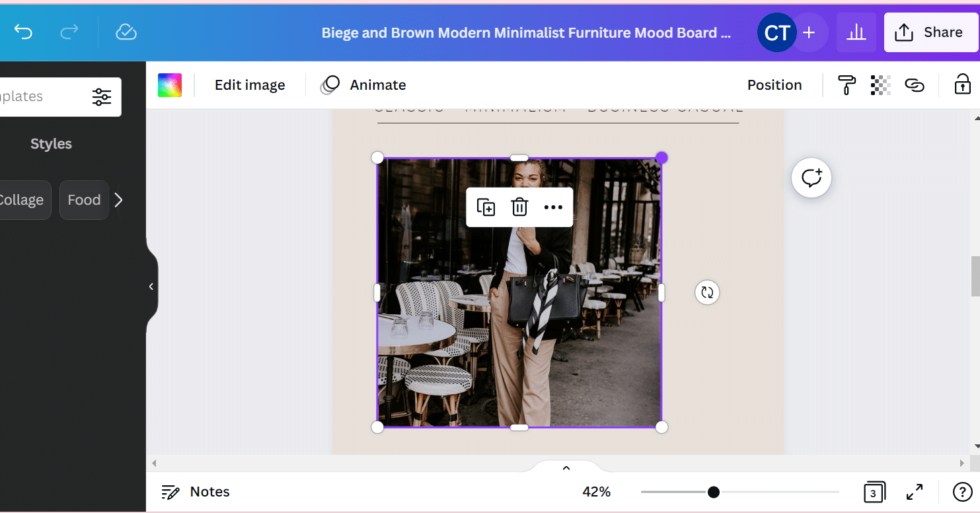The image size is (980, 513).
Task: Click the 42% zoom level value
Action: point(596,492)
